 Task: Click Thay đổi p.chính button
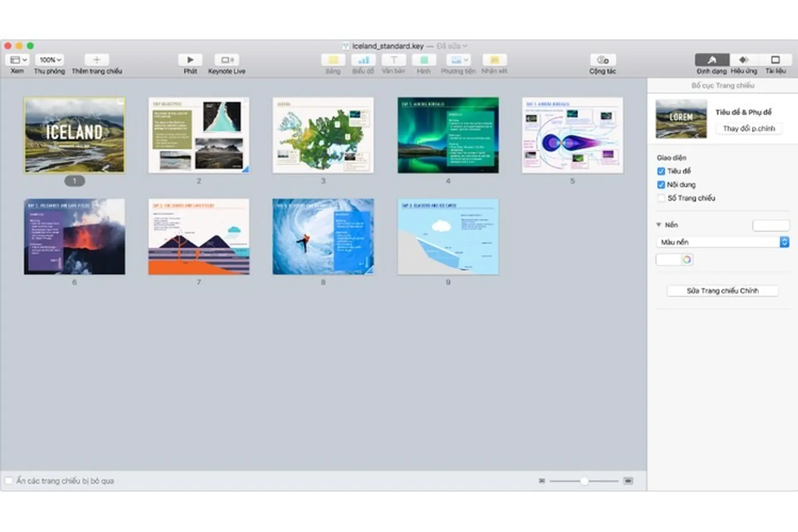pos(749,128)
